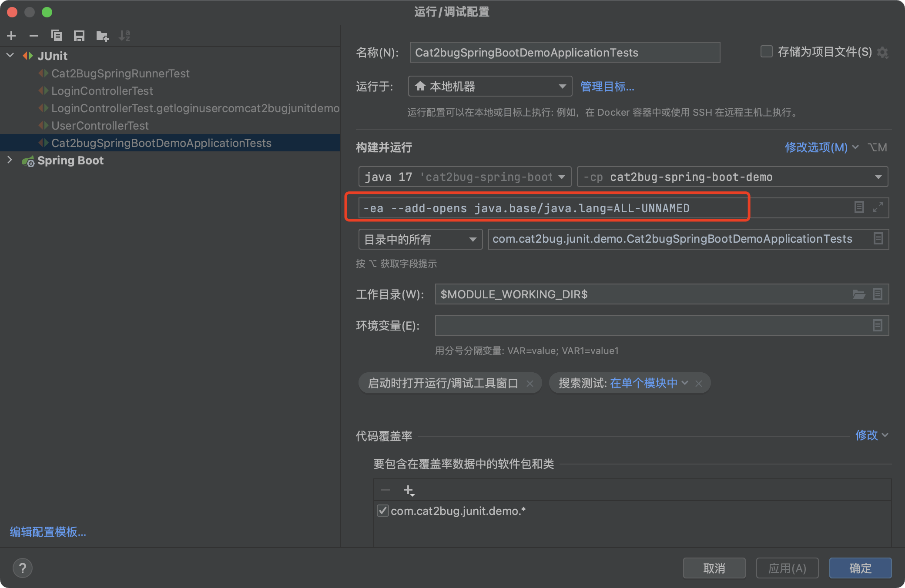Expand the VM options field with arrows icon

878,207
